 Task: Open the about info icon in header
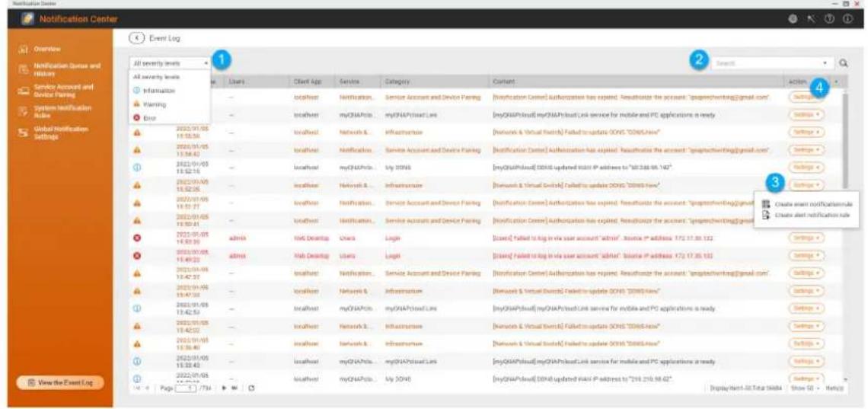(847, 19)
